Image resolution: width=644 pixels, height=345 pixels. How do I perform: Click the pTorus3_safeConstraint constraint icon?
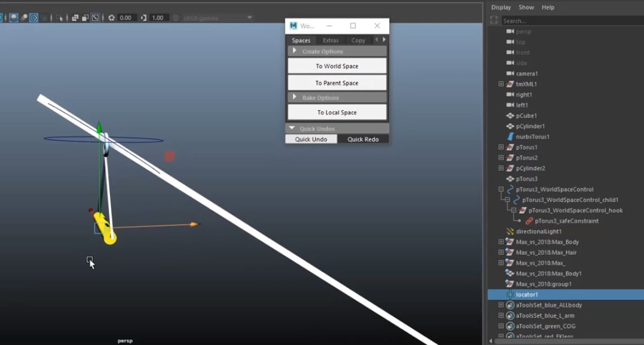(x=529, y=221)
